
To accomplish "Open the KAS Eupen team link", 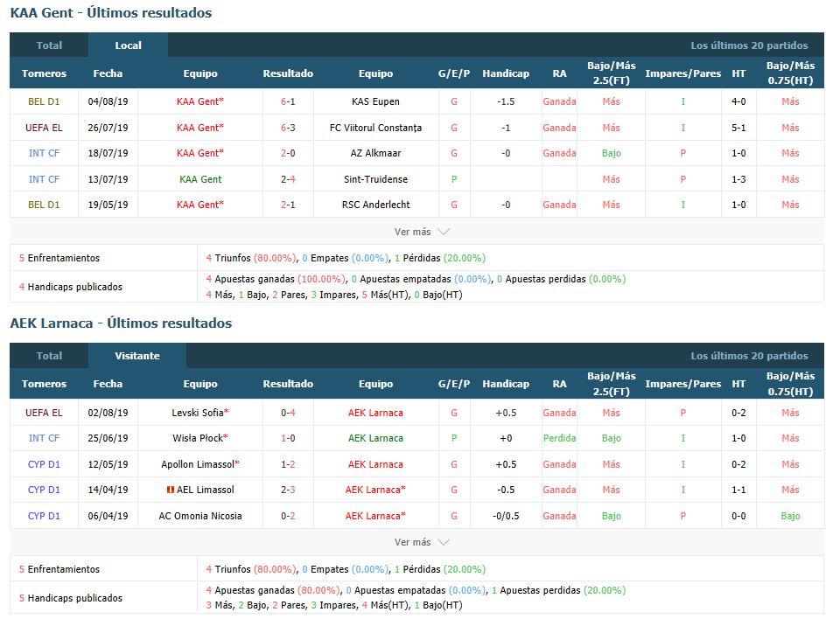I will click(375, 101).
